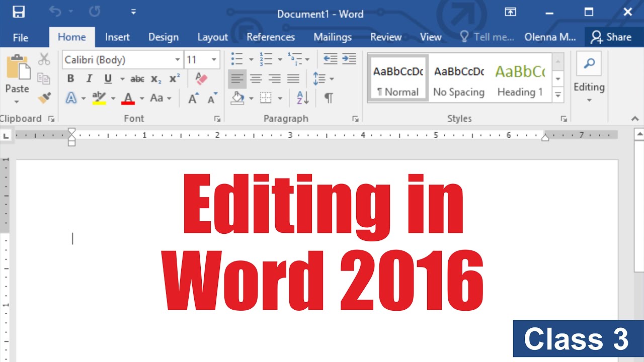The height and width of the screenshot is (362, 644).
Task: Open Customize Quick Access Toolbar dropdown
Action: coord(133,12)
